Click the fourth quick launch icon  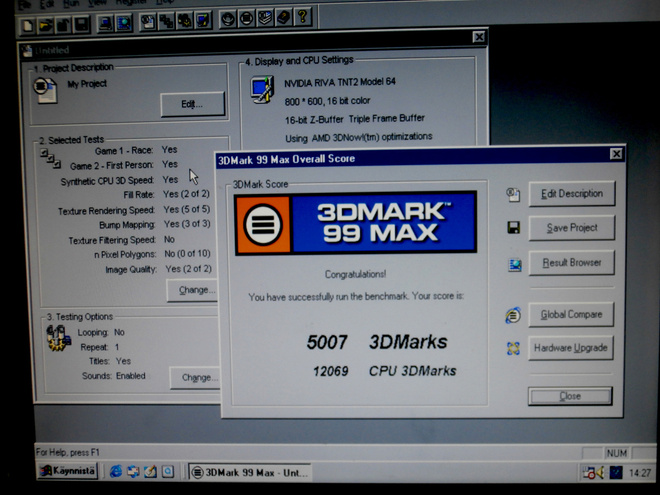tap(168, 471)
